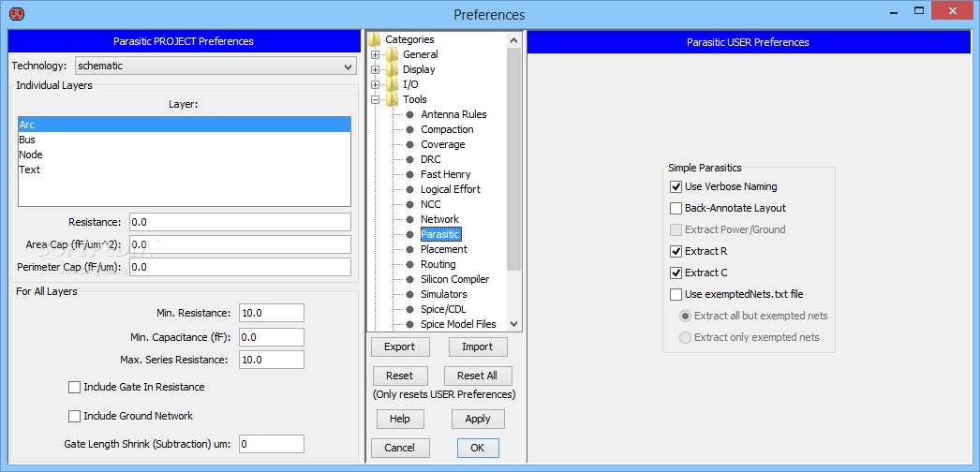980x472 pixels.
Task: Click the General folder icon
Action: [393, 54]
